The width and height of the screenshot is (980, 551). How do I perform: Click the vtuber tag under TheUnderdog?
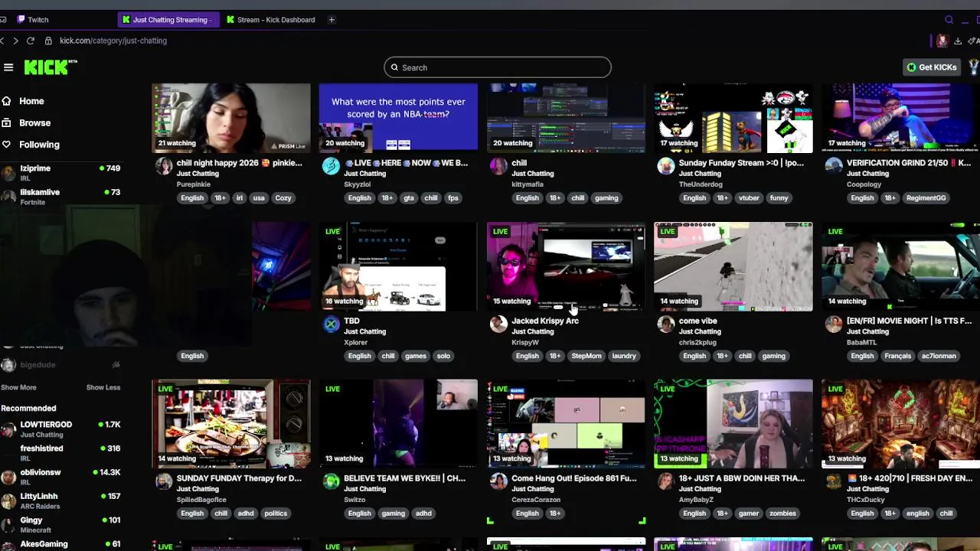(750, 198)
